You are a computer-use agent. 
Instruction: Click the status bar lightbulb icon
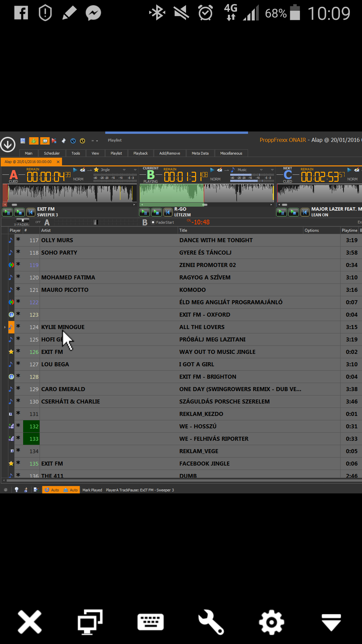(16, 490)
